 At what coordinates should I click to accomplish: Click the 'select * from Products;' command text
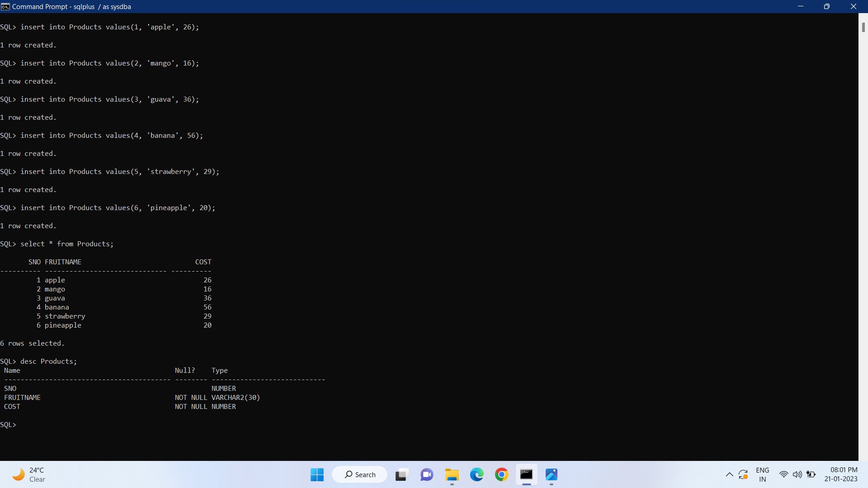point(67,244)
